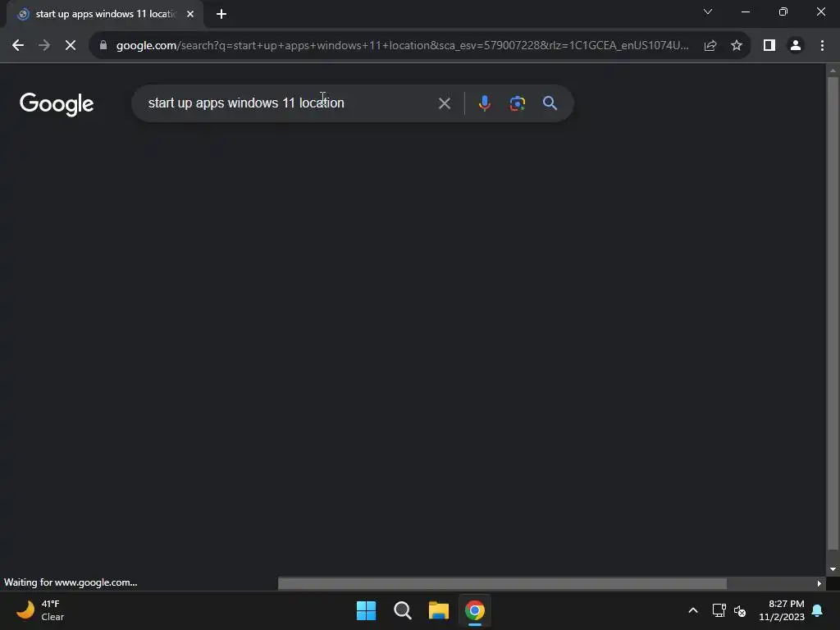Click the scroll right arrow
840x630 pixels.
819,583
